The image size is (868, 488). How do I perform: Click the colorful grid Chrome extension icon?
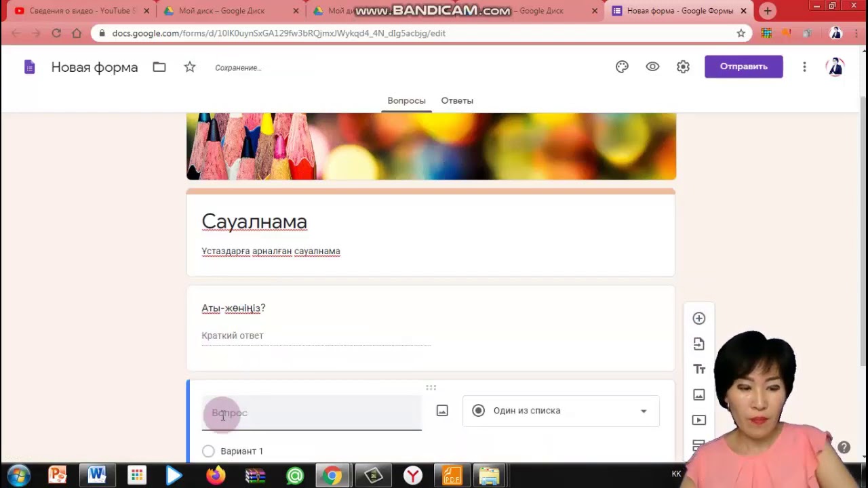pyautogui.click(x=766, y=33)
